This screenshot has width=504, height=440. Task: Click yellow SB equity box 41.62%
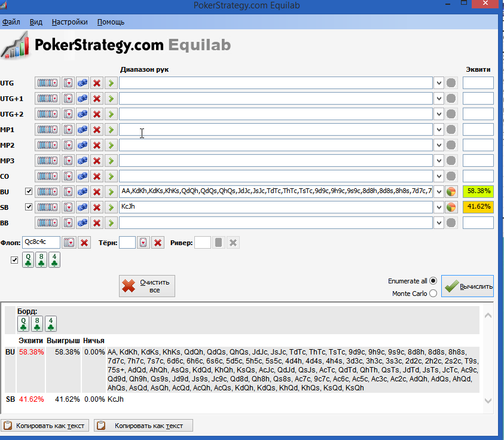pyautogui.click(x=478, y=207)
